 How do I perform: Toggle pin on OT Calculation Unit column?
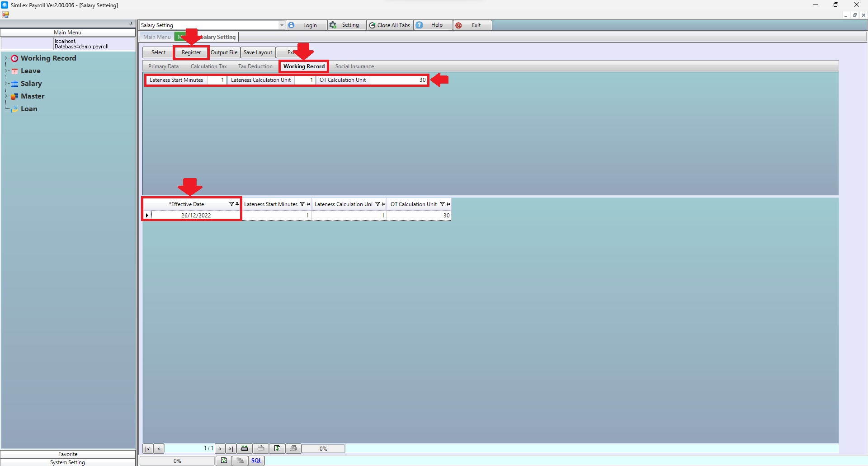coord(448,204)
